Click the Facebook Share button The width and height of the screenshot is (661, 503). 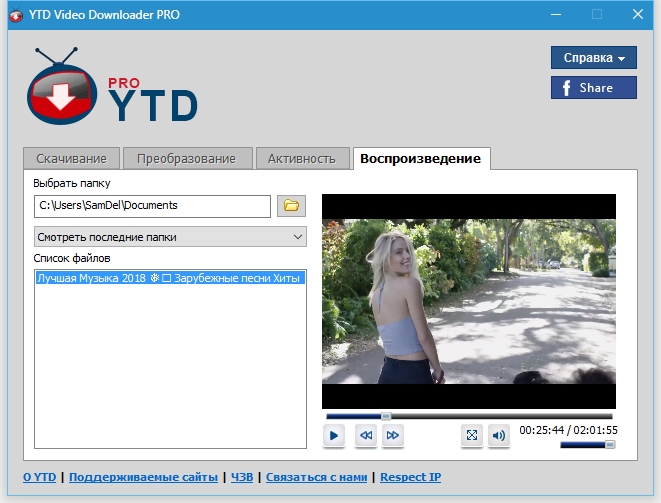click(x=594, y=88)
